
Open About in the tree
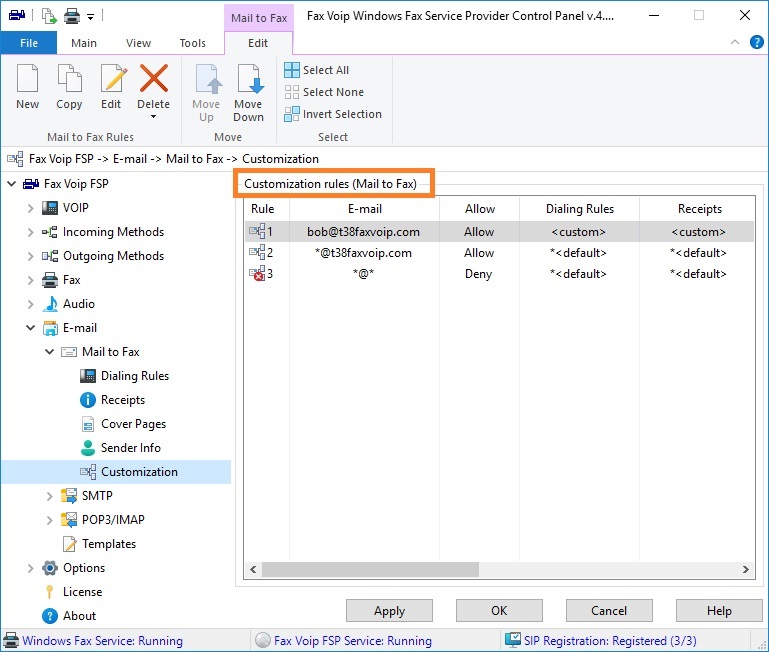79,616
